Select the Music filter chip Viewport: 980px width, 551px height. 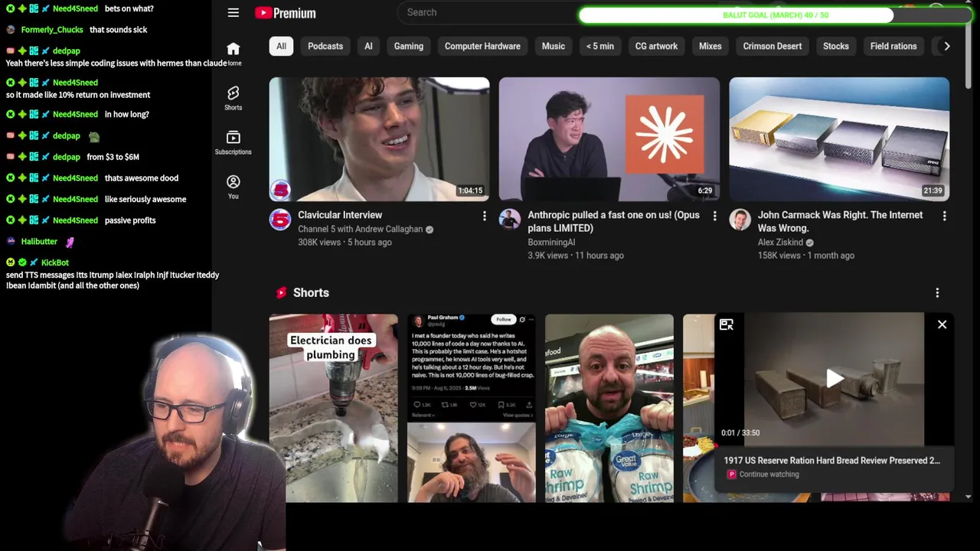point(554,46)
